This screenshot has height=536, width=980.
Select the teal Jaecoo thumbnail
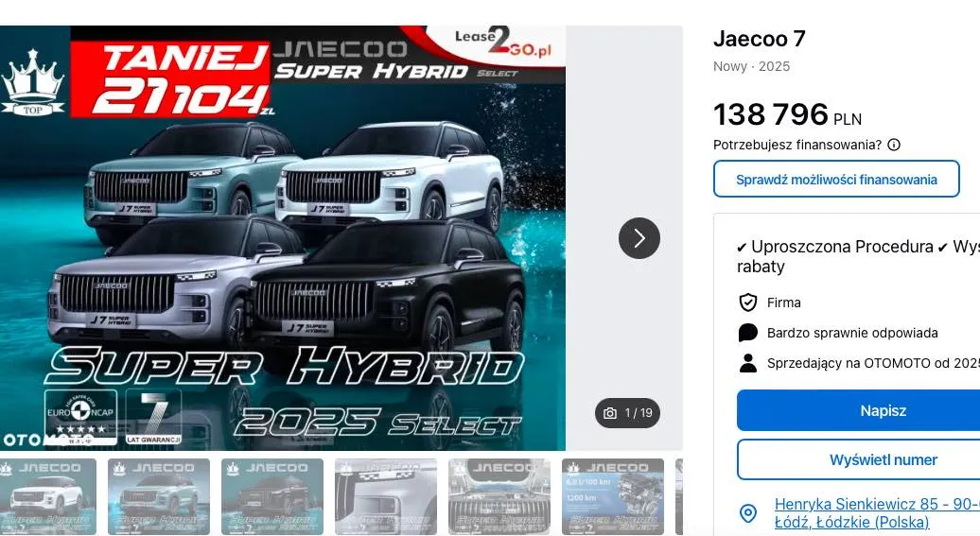(159, 496)
